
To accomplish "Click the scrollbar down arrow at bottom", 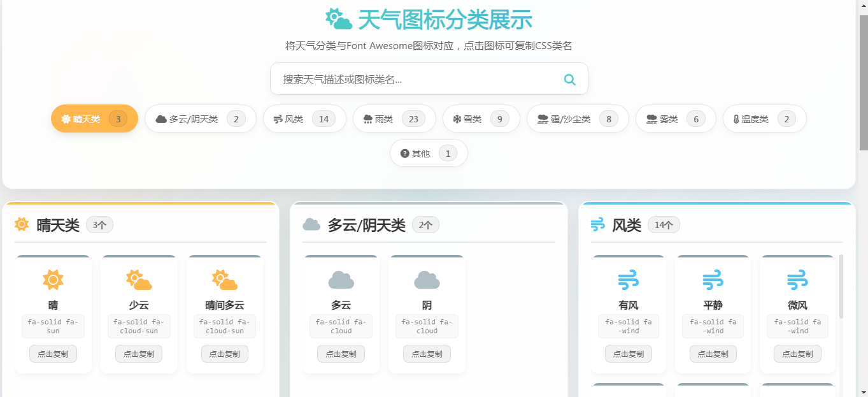I will pyautogui.click(x=864, y=392).
